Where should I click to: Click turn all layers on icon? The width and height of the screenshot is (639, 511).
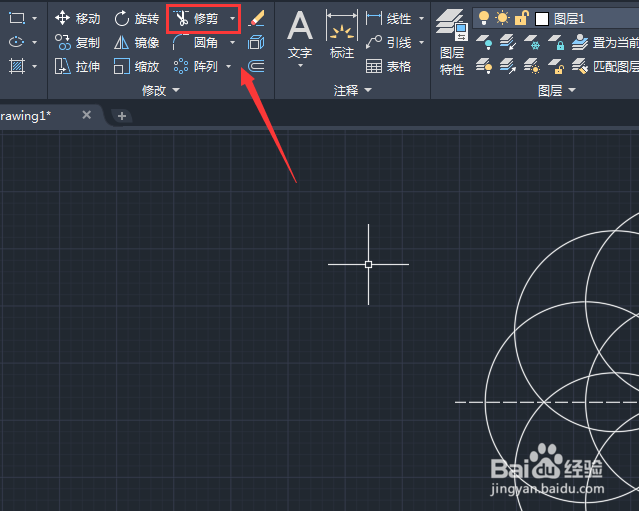(484, 66)
